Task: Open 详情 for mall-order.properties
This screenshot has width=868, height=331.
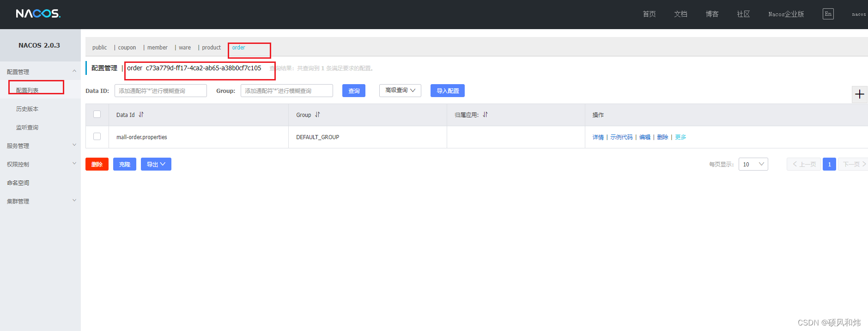Action: pos(598,137)
